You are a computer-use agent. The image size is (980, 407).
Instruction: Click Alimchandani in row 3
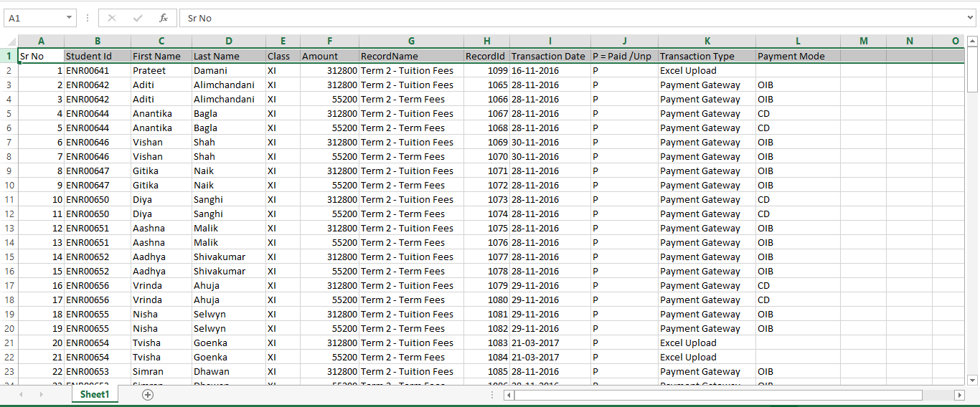229,85
